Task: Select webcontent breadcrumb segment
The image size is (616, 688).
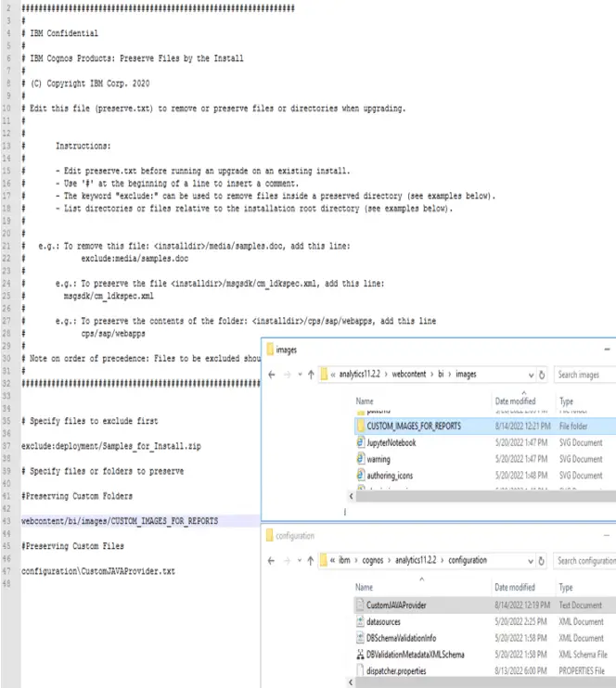Action: 409,375
